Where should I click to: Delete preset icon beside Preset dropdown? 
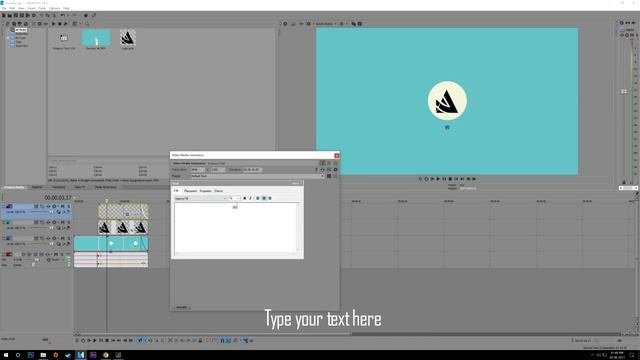(x=335, y=176)
